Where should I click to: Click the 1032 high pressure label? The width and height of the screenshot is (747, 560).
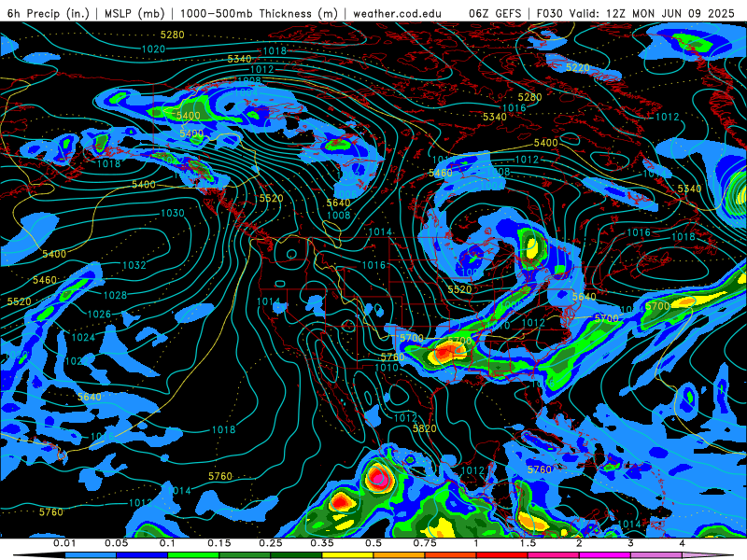click(x=134, y=265)
